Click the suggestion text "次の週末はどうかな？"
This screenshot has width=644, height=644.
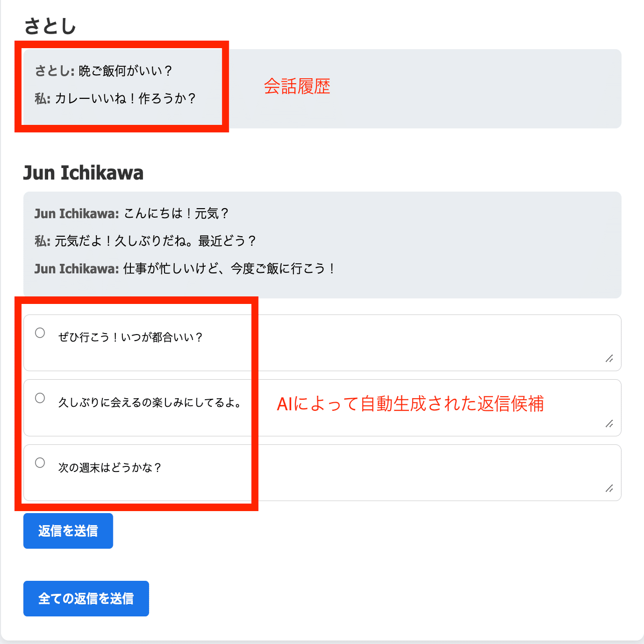pos(109,467)
